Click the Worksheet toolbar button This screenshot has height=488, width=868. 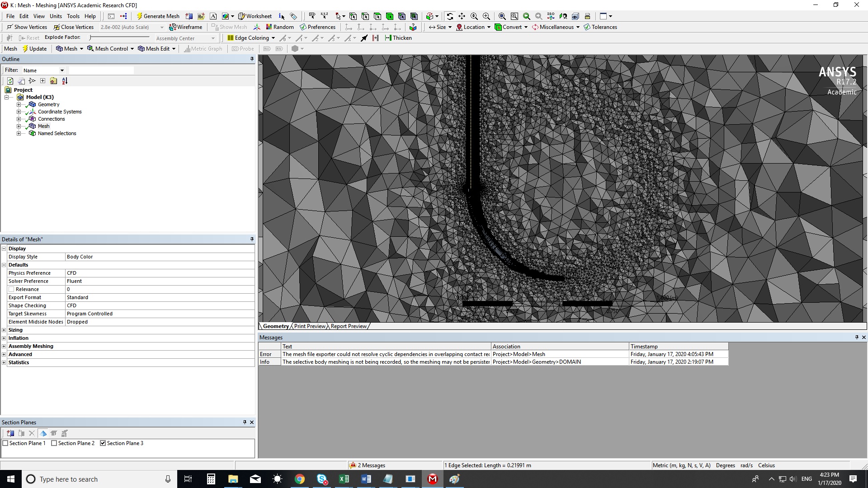[255, 16]
